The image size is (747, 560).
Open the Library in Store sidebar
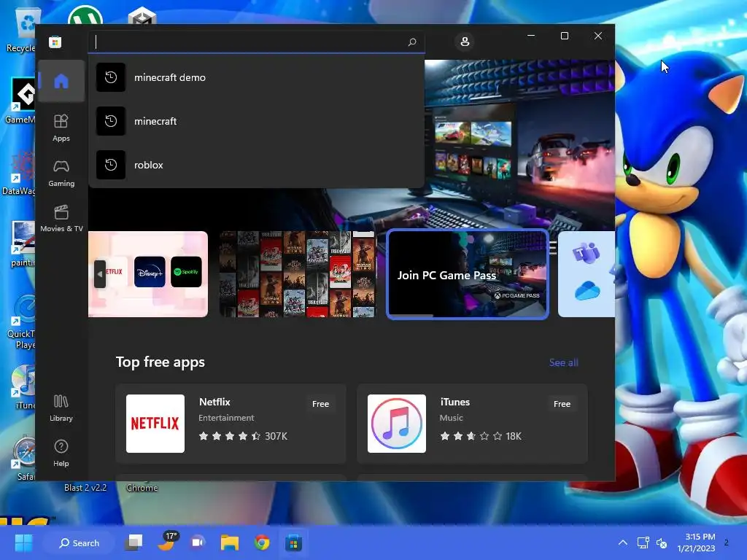[61, 408]
